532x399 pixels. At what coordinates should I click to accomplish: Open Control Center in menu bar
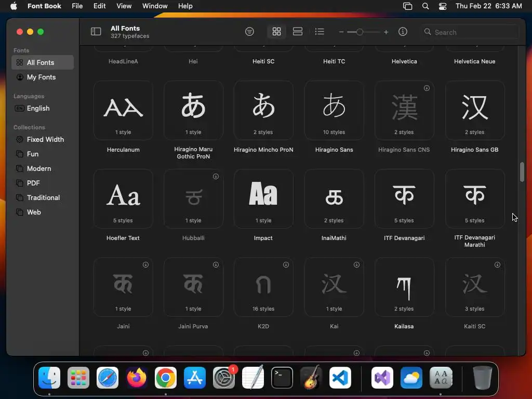(x=443, y=6)
